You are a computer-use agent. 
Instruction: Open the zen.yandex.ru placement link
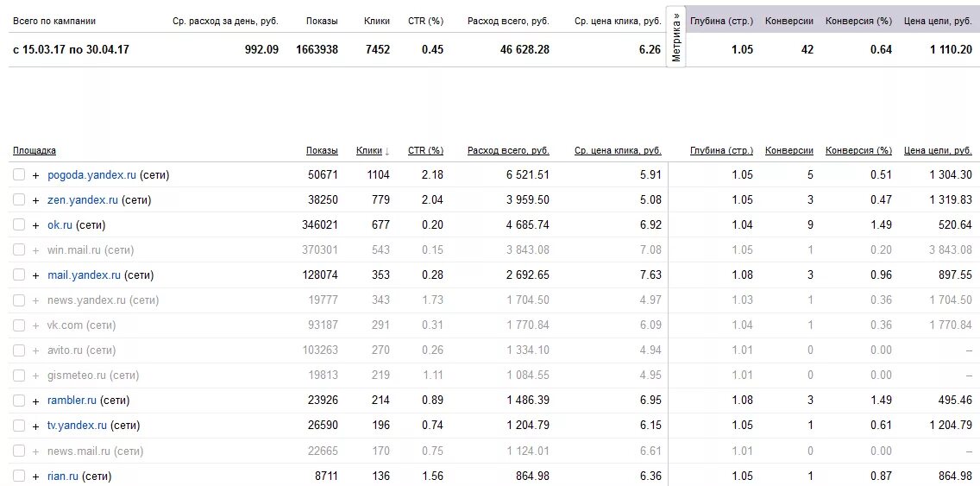click(83, 200)
